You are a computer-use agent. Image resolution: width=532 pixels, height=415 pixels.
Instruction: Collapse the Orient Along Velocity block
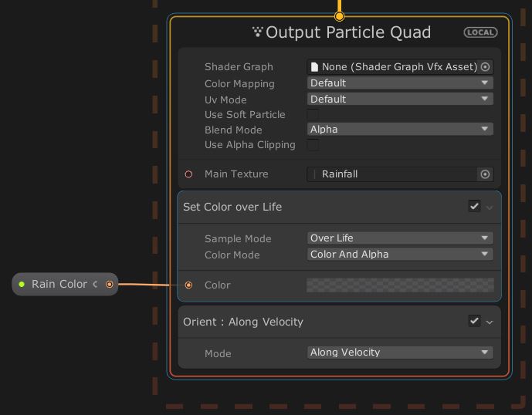click(490, 322)
